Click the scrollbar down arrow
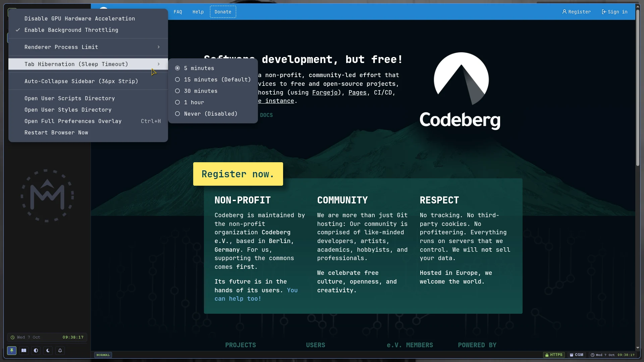Screen dimensions: 644x362 pyautogui.click(x=638, y=348)
